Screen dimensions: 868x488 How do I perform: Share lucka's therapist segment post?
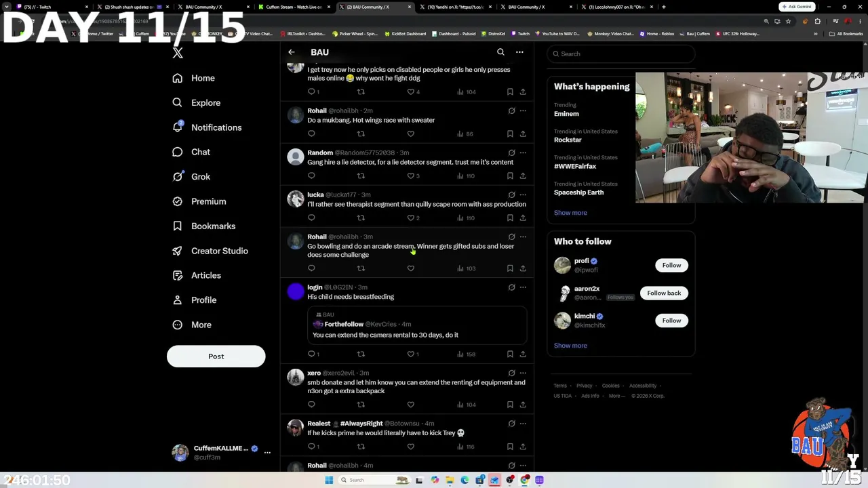point(523,218)
